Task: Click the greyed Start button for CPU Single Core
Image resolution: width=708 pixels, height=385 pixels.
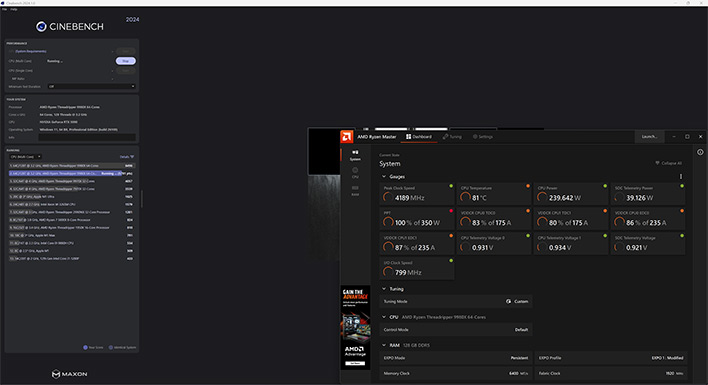Action: pyautogui.click(x=126, y=70)
